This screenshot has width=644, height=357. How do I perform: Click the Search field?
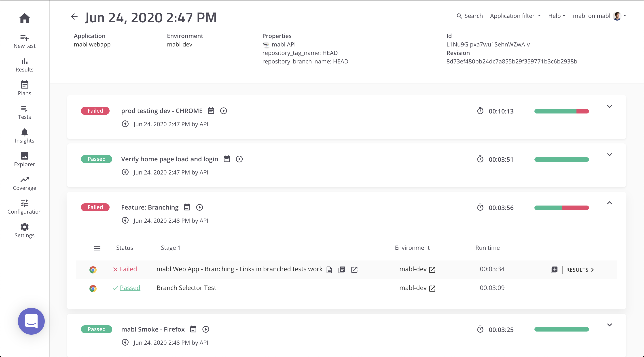pos(470,16)
